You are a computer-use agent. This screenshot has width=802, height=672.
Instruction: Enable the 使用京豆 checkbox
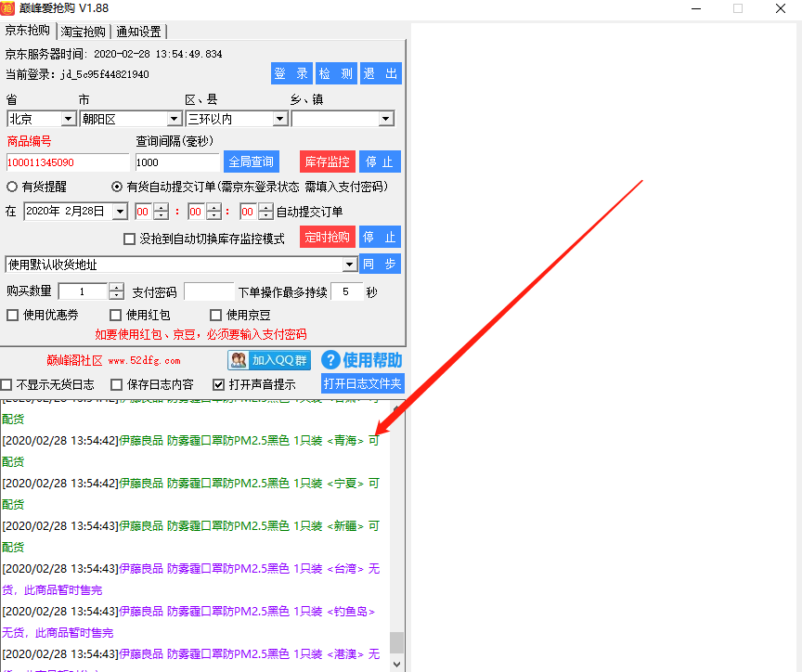[216, 315]
